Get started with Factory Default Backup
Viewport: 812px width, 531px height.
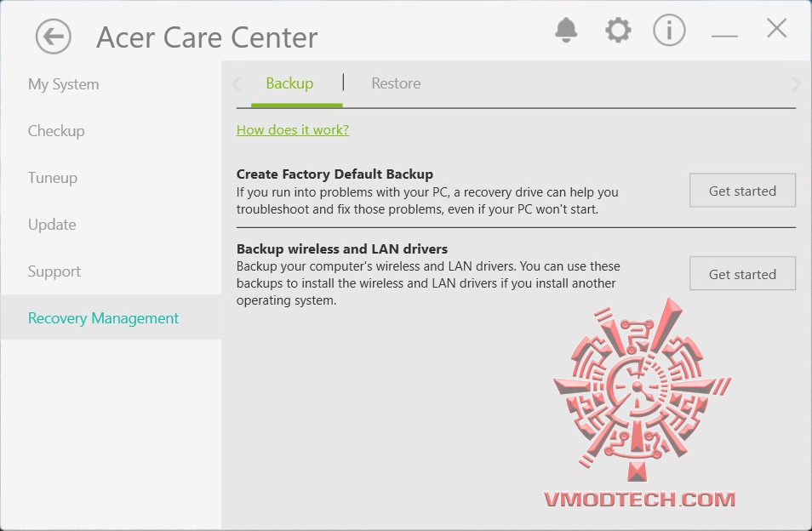pos(742,191)
